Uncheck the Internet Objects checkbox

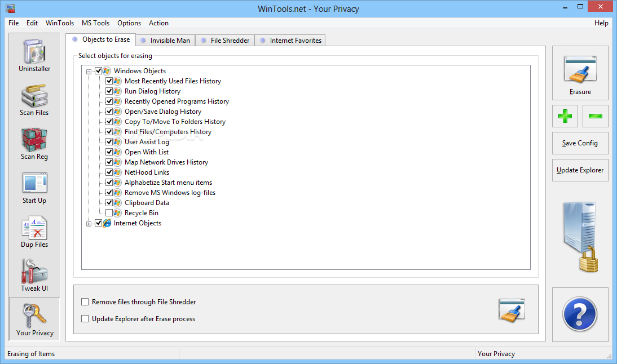coord(98,223)
